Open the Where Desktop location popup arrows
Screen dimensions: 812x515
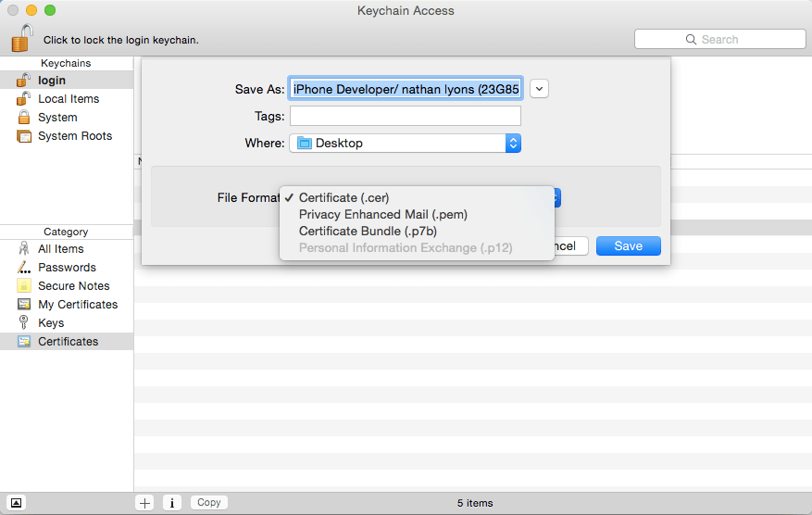513,143
